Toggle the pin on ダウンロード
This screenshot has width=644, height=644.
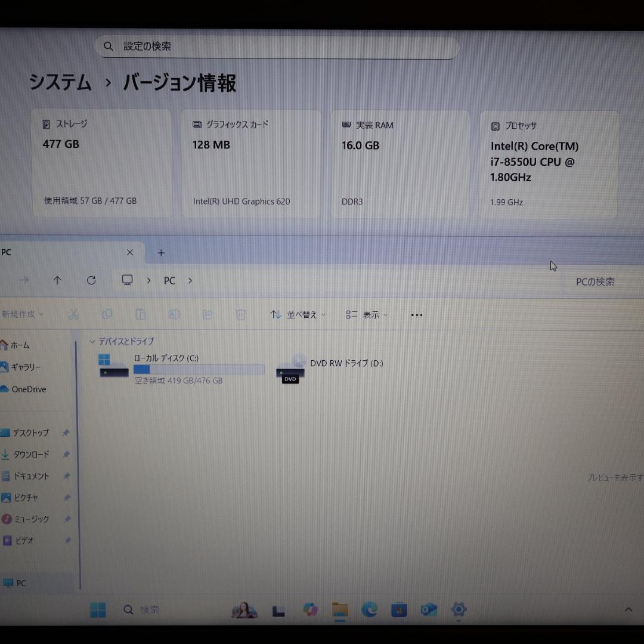66,454
